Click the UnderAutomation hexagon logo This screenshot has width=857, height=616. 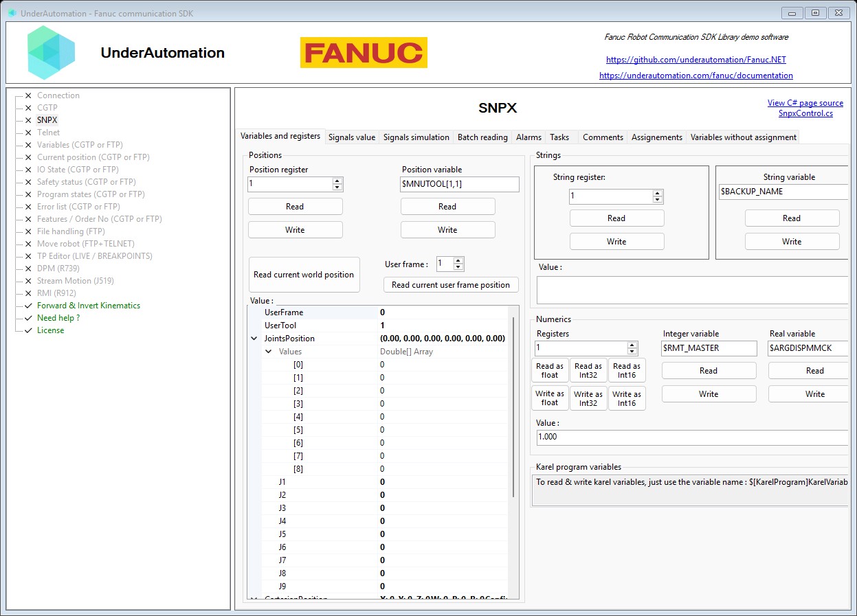51,53
